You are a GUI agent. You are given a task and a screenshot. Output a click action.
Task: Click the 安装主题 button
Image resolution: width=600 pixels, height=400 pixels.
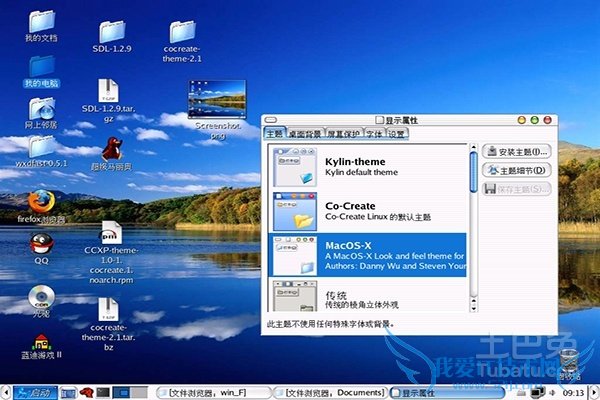tap(516, 152)
